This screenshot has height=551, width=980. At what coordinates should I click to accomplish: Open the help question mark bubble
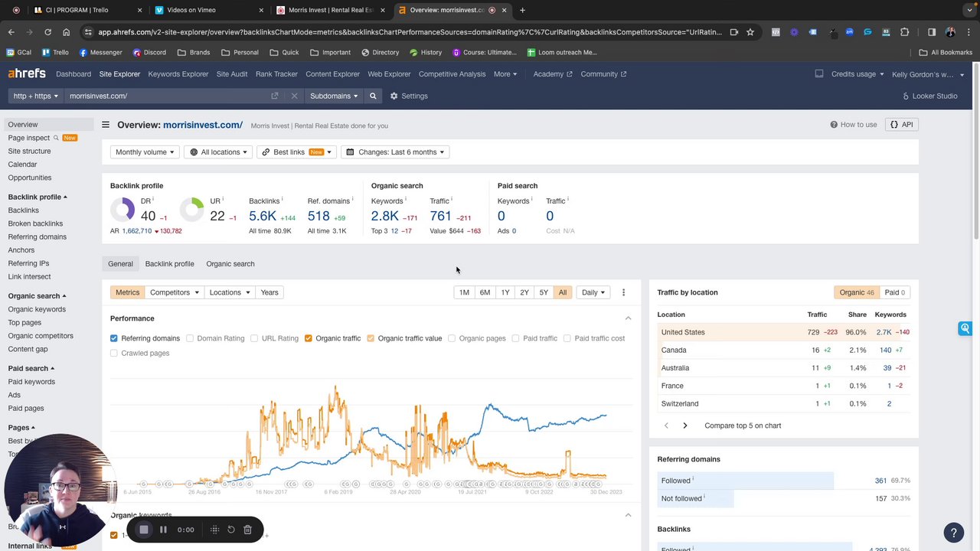(x=953, y=533)
